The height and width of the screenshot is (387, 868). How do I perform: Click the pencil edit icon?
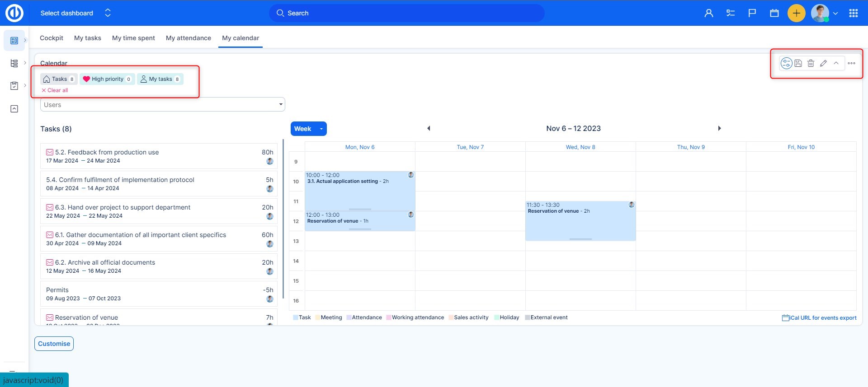coord(823,63)
